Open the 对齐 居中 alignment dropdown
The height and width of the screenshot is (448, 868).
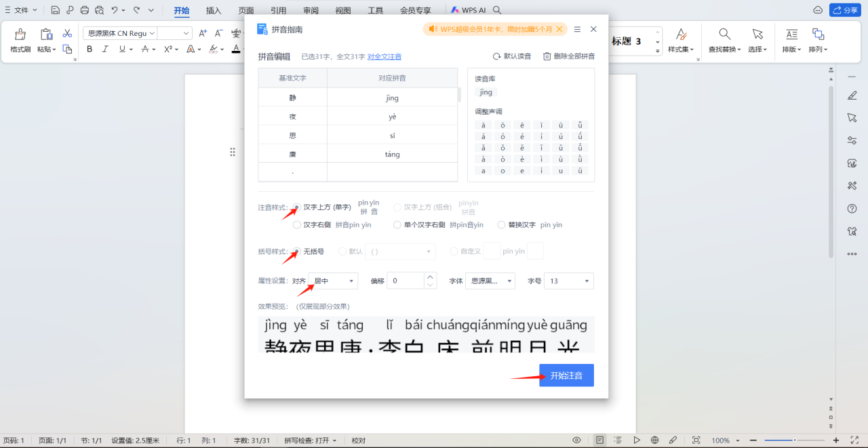coord(333,281)
